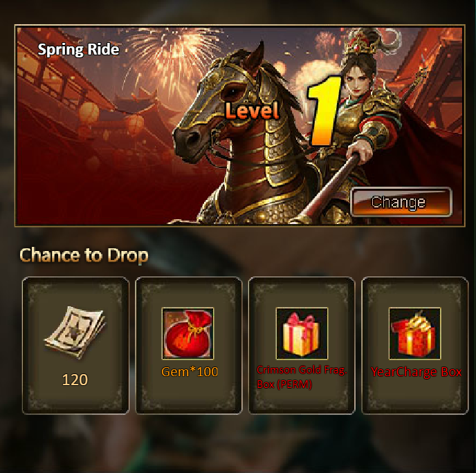Select the voucher paper stack icon

pos(75,333)
